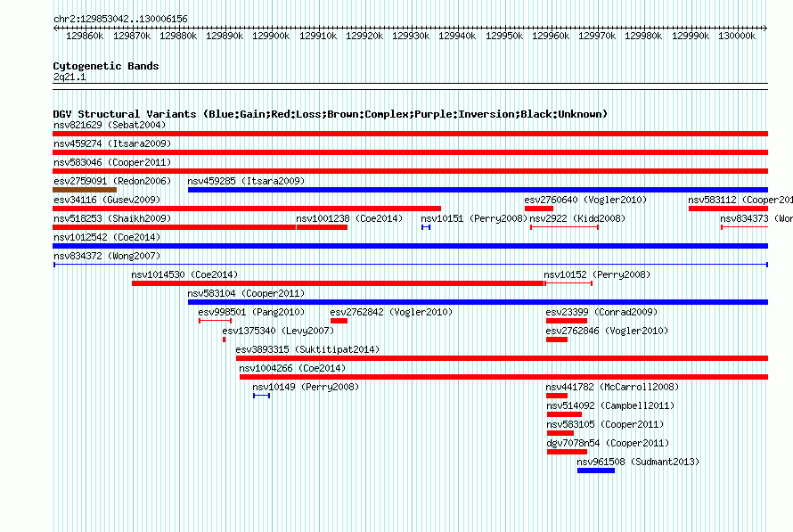The height and width of the screenshot is (532, 793).
Task: Select the nsv834372 (Wong2007) label
Action: [107, 256]
